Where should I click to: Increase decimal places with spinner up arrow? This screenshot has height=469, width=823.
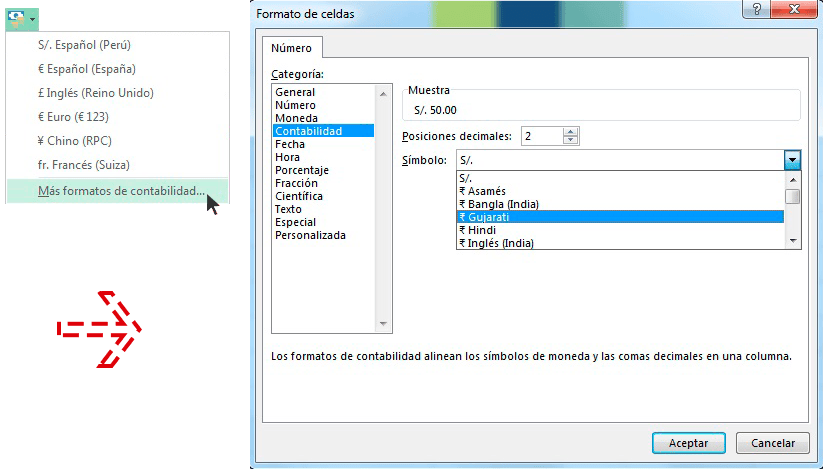point(571,132)
